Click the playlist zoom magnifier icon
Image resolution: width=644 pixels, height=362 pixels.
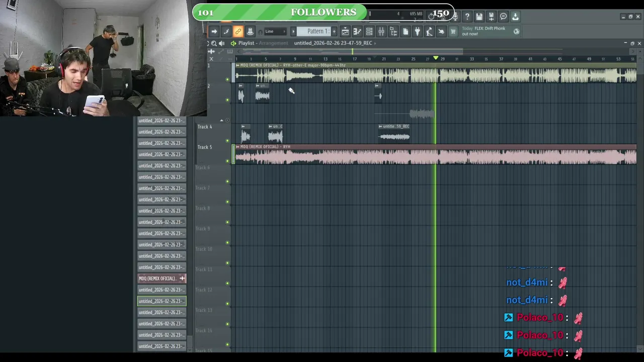[x=214, y=43]
